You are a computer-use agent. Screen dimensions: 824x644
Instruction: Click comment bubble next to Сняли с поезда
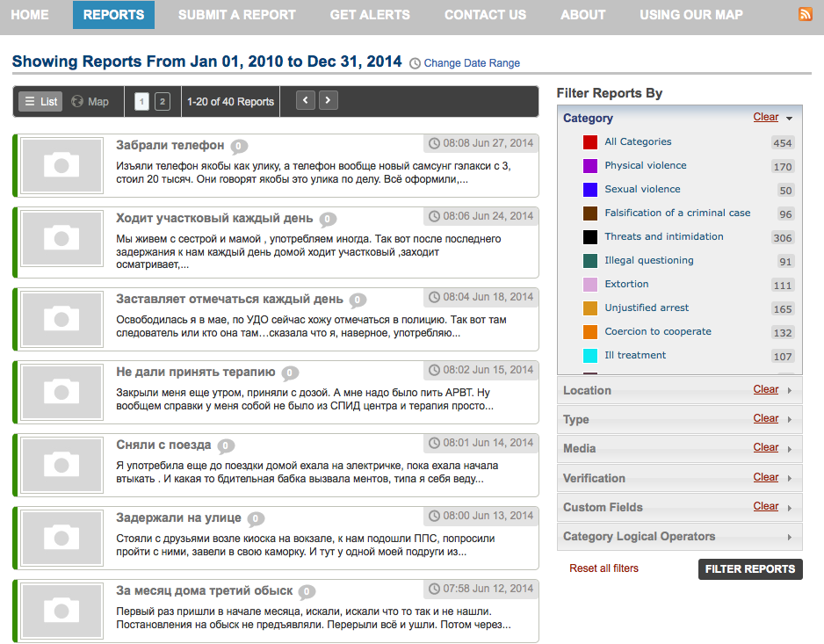[226, 445]
